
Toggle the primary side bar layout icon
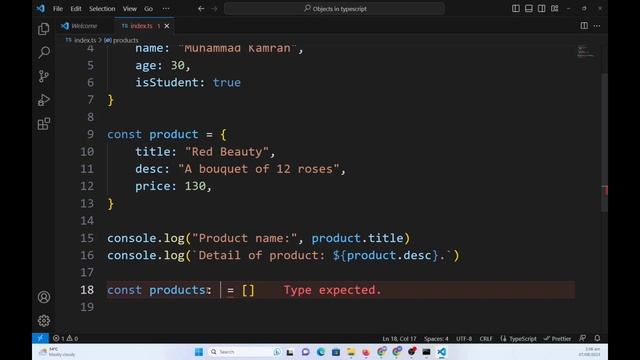(x=516, y=9)
